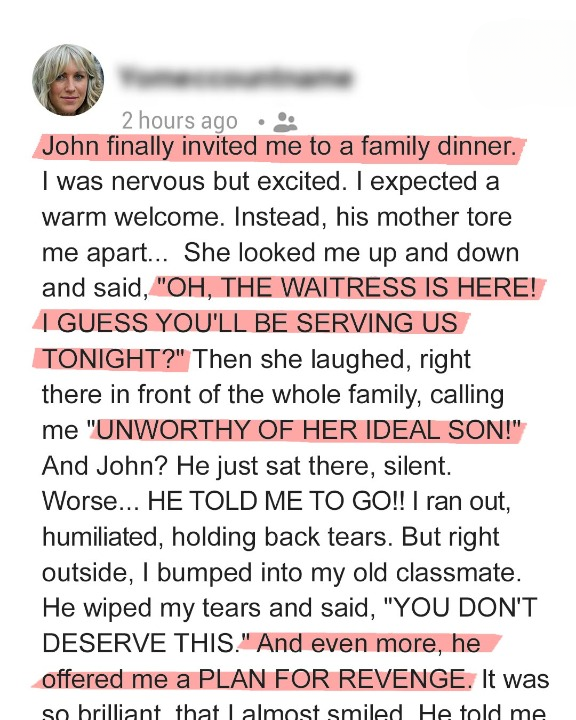Click the 'And even more, he' highlighted text
This screenshot has height=720, width=576.
click(368, 643)
